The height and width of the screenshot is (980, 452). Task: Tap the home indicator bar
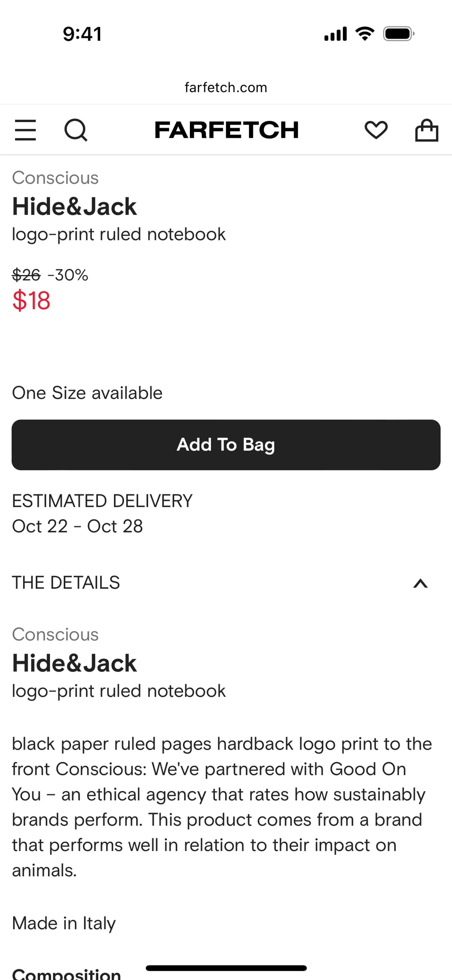226,968
